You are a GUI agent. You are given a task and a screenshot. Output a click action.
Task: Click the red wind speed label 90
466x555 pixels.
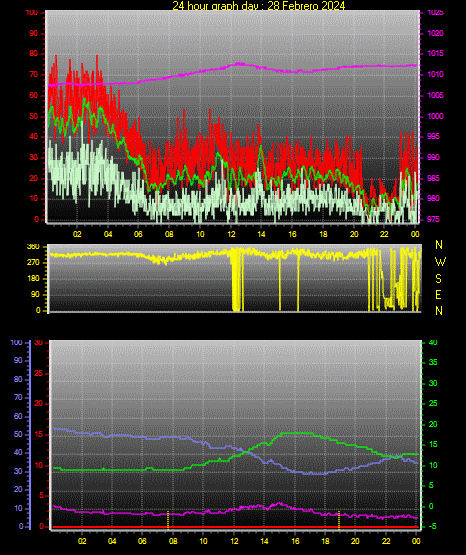34,34
